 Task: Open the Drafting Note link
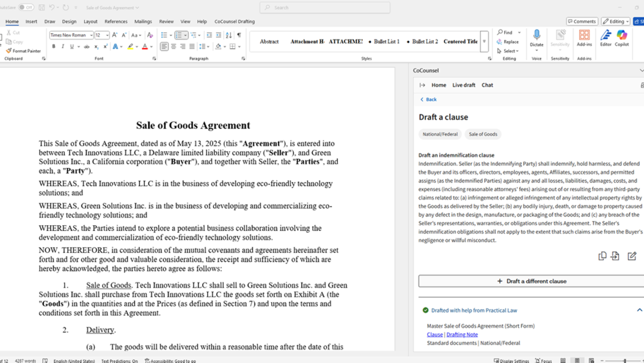pyautogui.click(x=462, y=334)
